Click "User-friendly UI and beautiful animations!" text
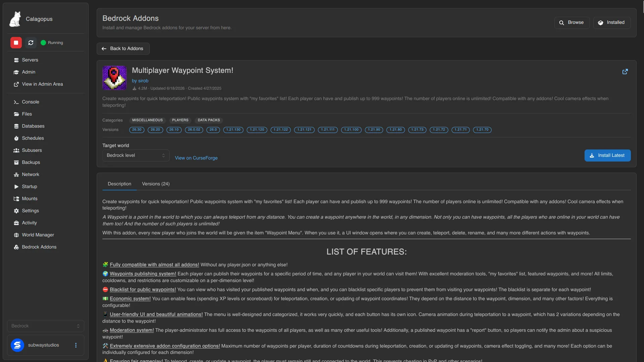This screenshot has width=644, height=362. (156, 315)
